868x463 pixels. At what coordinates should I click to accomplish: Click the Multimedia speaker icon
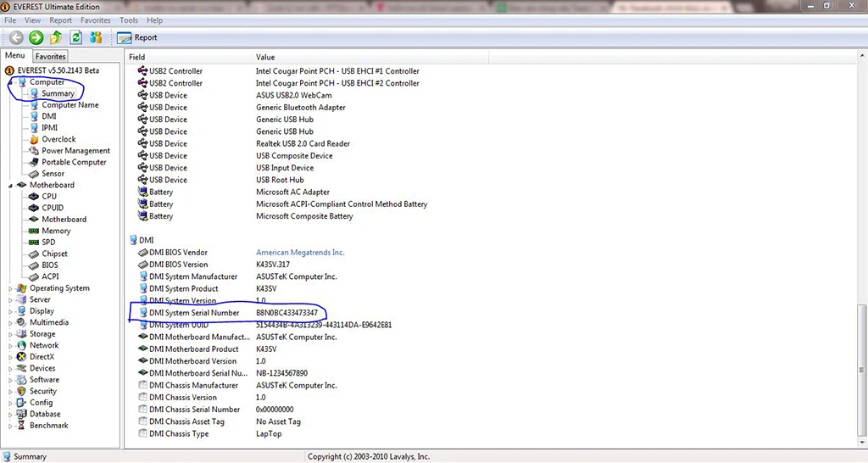point(21,322)
